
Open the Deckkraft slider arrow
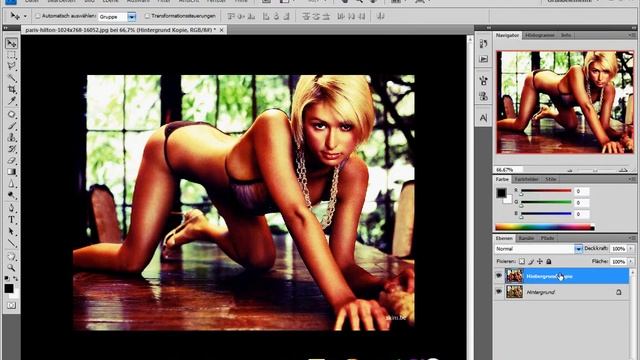[631, 249]
